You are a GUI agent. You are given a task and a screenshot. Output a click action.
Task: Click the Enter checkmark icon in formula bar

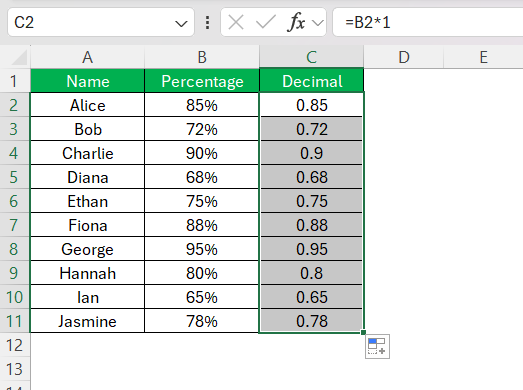tap(266, 23)
